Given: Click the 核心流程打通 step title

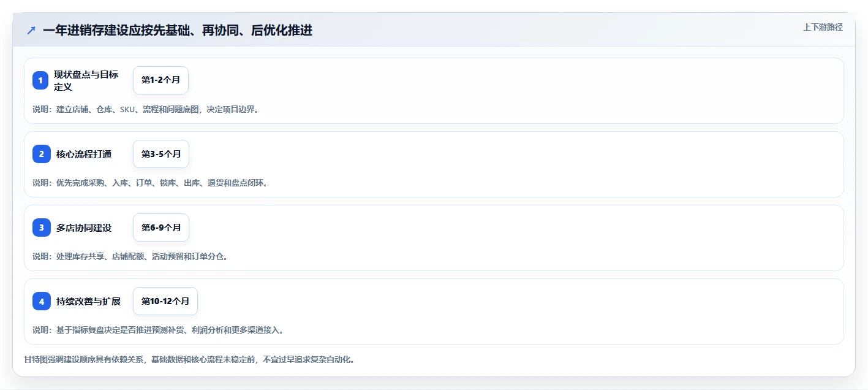Looking at the screenshot, I should click(x=84, y=154).
